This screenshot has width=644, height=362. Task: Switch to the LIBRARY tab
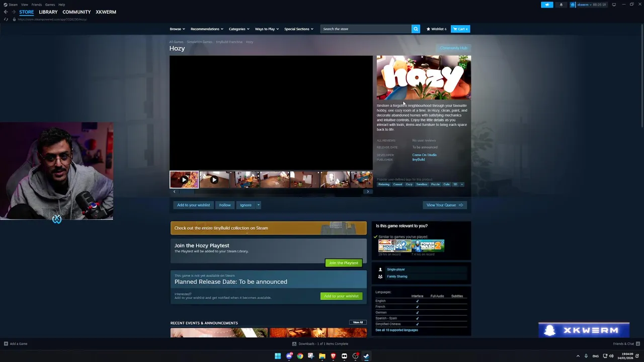[48, 12]
